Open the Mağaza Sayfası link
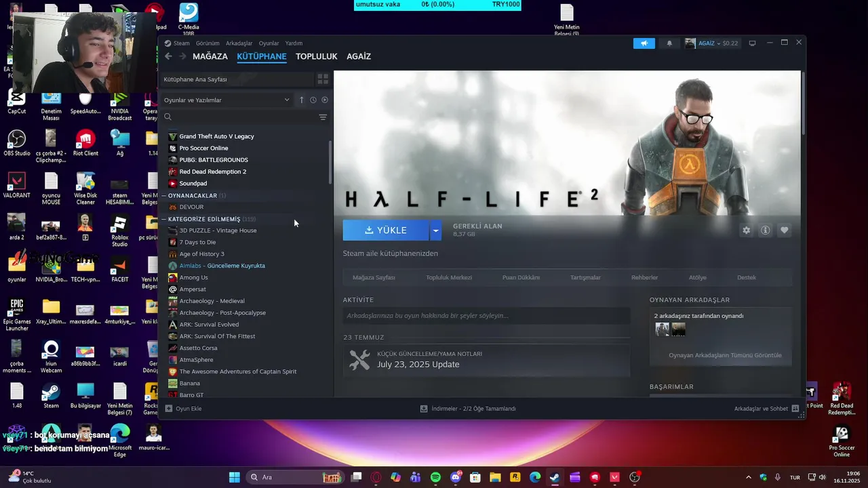This screenshot has width=868, height=488. click(374, 277)
